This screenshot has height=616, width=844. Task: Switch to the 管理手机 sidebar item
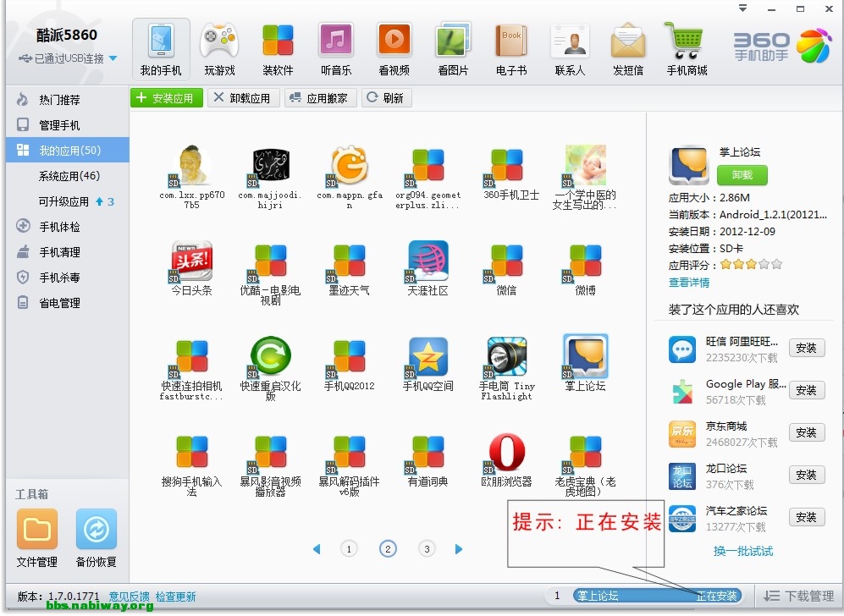pyautogui.click(x=59, y=125)
